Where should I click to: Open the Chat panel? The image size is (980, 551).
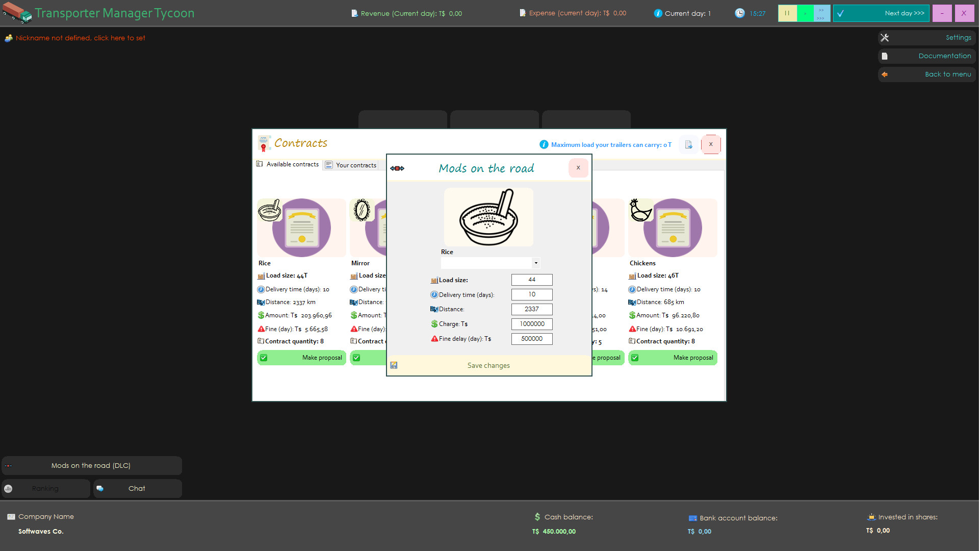point(137,488)
